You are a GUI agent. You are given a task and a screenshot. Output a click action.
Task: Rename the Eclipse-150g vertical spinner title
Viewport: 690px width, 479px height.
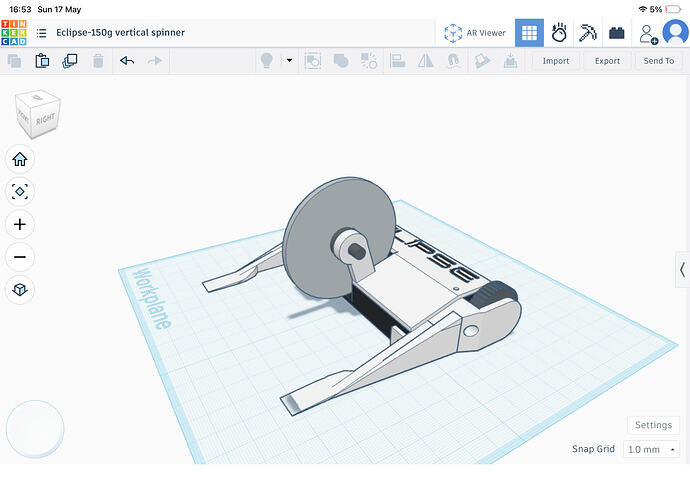[x=120, y=33]
